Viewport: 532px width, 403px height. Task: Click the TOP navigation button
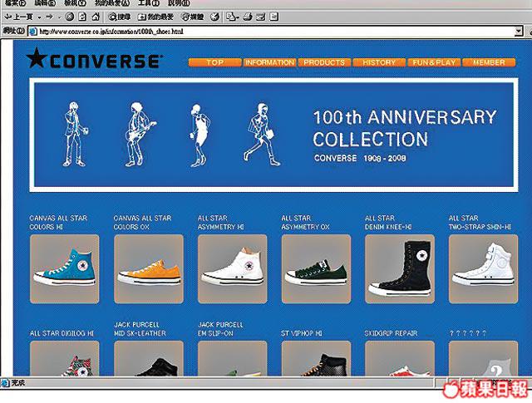[x=214, y=62]
